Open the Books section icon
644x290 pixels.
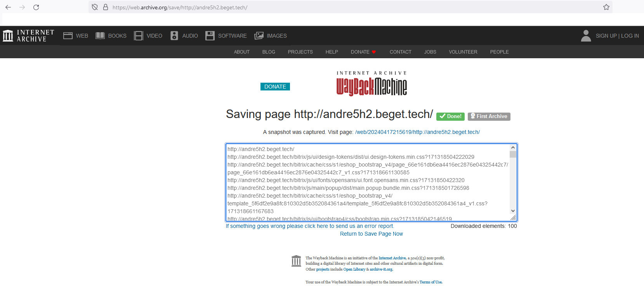[x=100, y=36]
